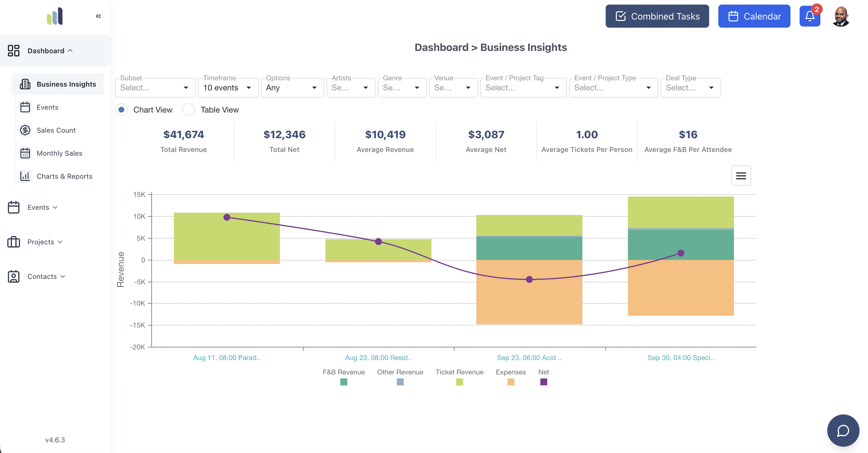868x453 pixels.
Task: Click the app logo in sidebar
Action: (55, 16)
